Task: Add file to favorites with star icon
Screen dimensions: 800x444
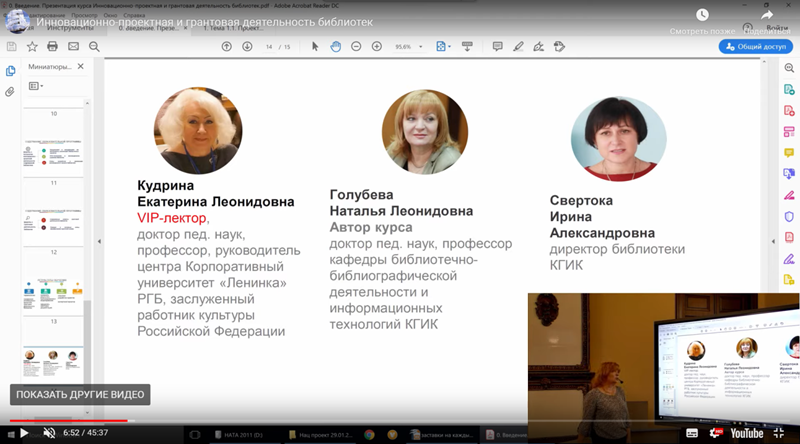Action: tap(32, 46)
